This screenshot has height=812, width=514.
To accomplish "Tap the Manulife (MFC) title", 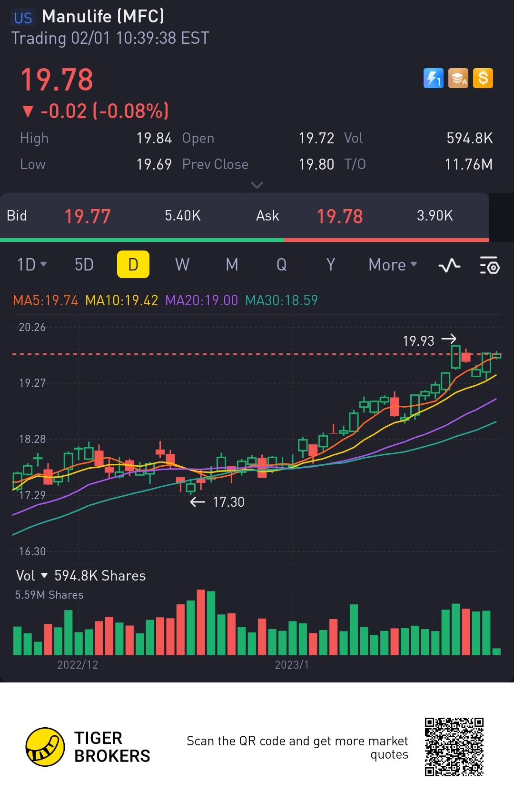I will (x=103, y=16).
